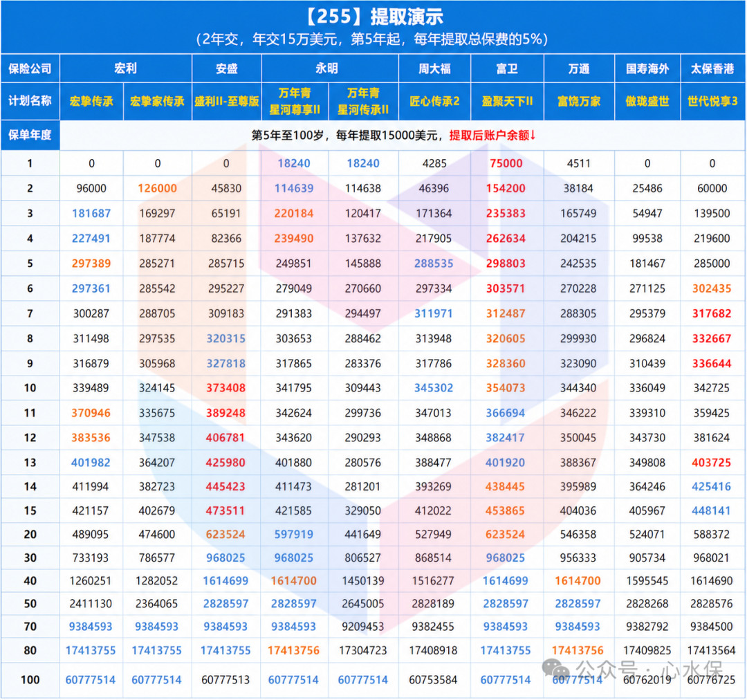This screenshot has width=747, height=700.
Task: Click the plan name 盈聚天下II
Action: pos(507,101)
